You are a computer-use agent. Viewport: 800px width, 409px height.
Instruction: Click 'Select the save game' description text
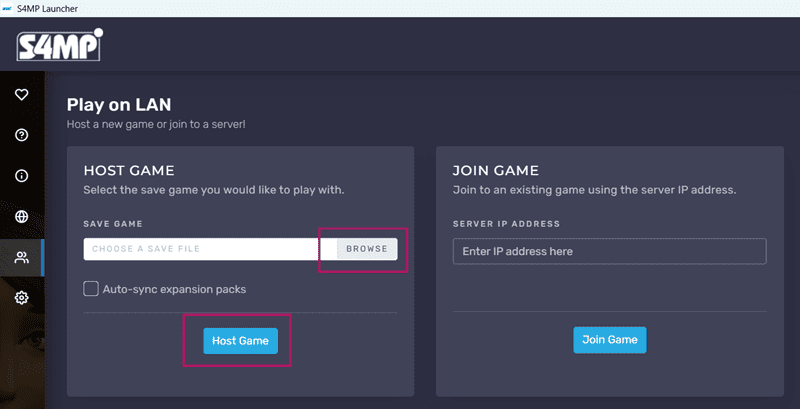tap(214, 191)
